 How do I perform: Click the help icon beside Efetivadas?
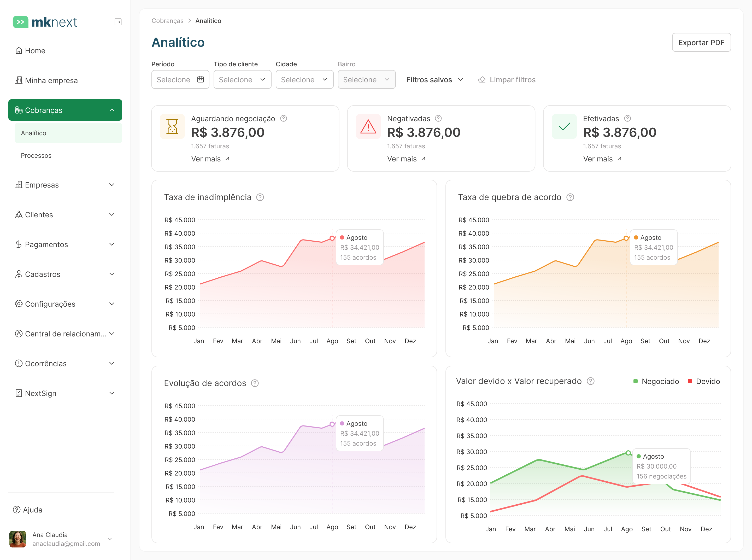coord(627,118)
